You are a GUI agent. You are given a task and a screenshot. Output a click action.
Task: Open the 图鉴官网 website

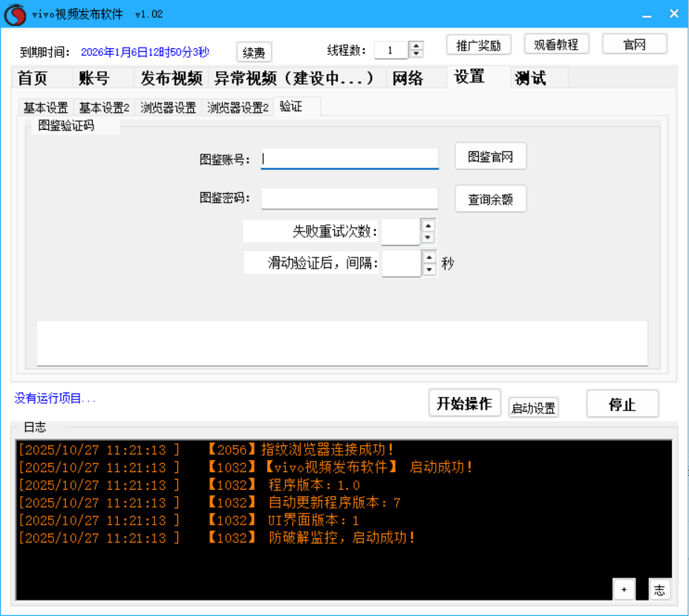[490, 156]
